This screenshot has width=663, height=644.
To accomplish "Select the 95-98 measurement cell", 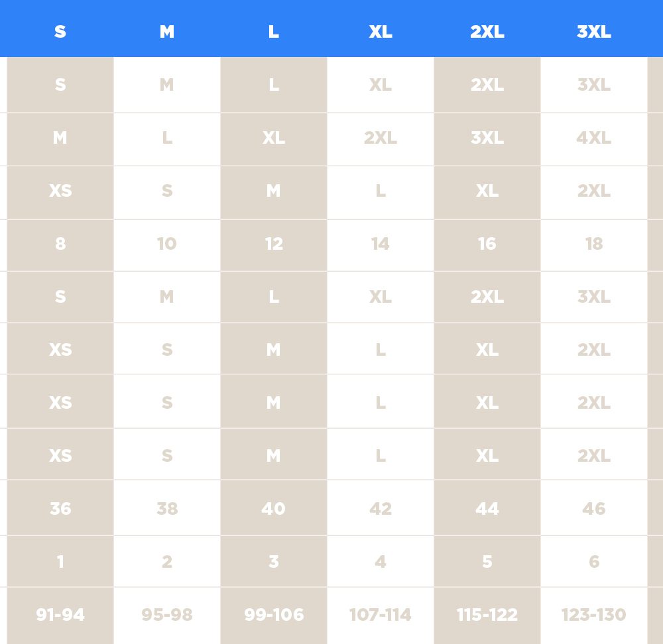I will 167,616.
